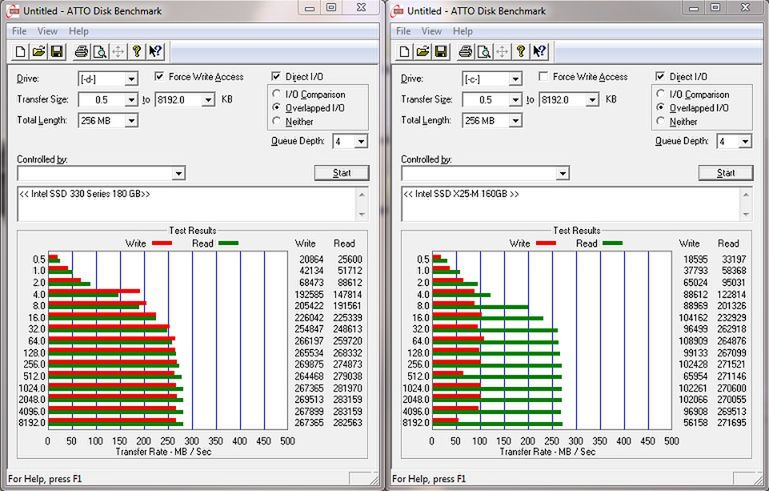Viewport: 769px width, 491px height.
Task: Open Controlled by dropdown in left window
Action: (179, 173)
